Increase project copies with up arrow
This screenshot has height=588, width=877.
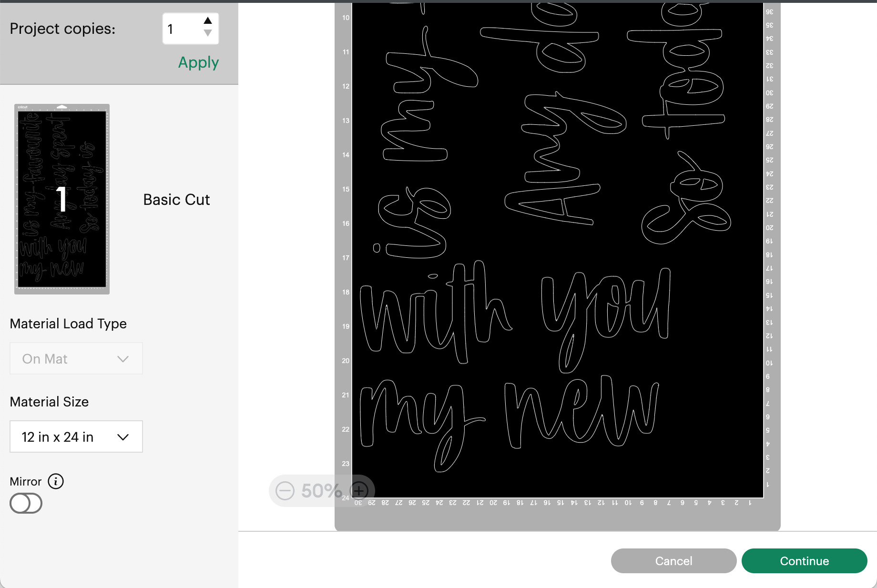[208, 20]
